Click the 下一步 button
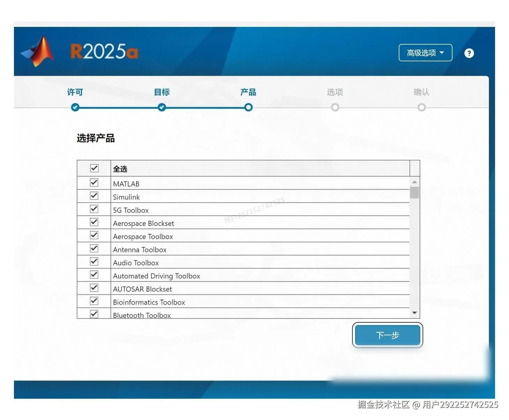 pyautogui.click(x=387, y=335)
